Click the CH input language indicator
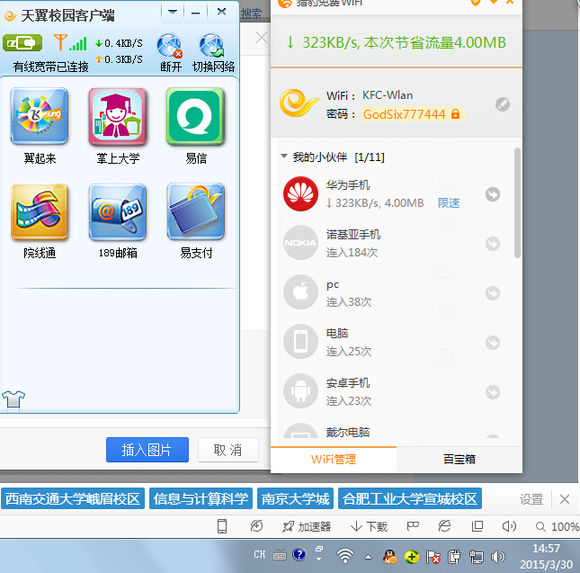 click(x=259, y=554)
